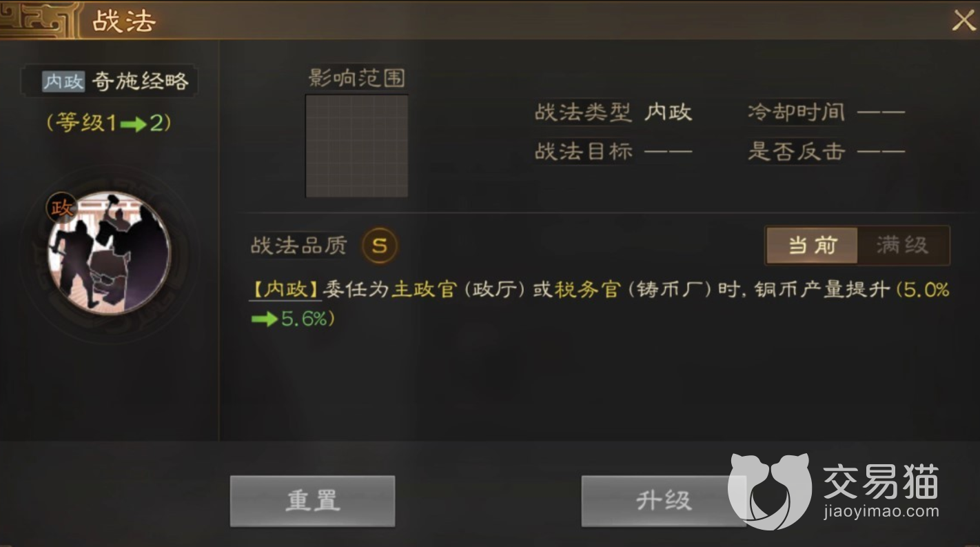Click the 【内政】 underlined keyword
The height and width of the screenshot is (547, 980).
coord(285,290)
